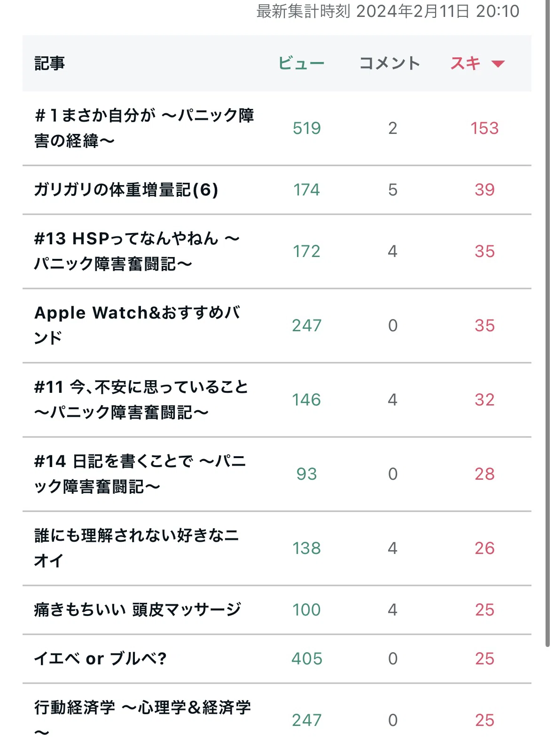
Task: Sort by スキ column header
Action: (x=466, y=63)
